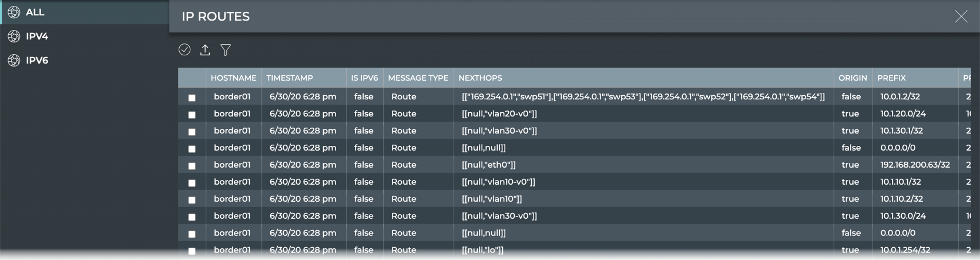Click the ORIGIN column header
This screenshot has height=260, width=980.
click(x=853, y=78)
